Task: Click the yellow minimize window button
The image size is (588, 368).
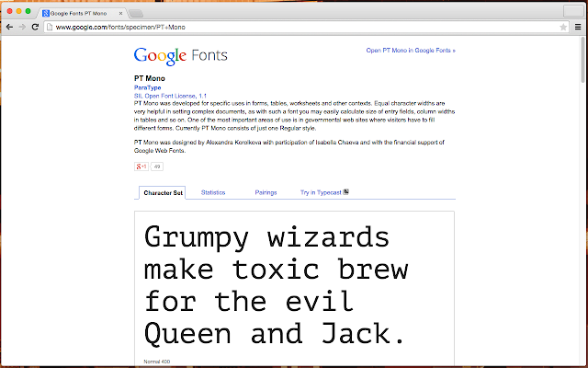Action: point(18,11)
